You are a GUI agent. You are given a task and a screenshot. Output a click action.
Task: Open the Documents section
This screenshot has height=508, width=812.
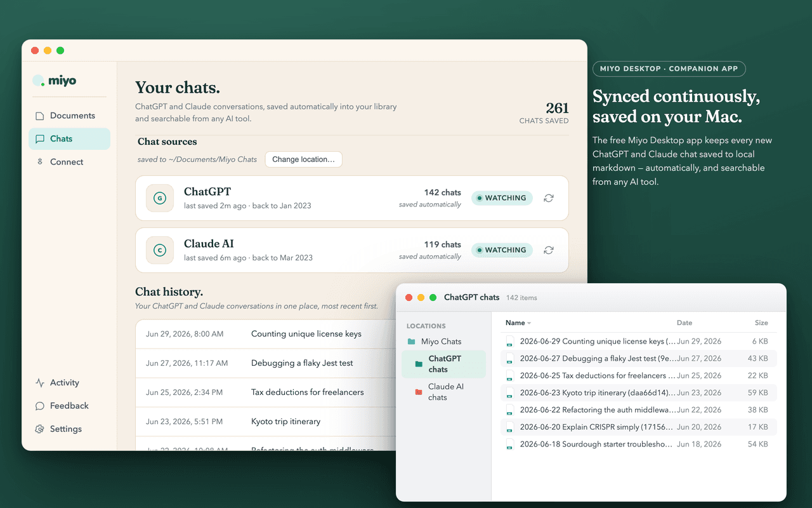click(x=69, y=116)
